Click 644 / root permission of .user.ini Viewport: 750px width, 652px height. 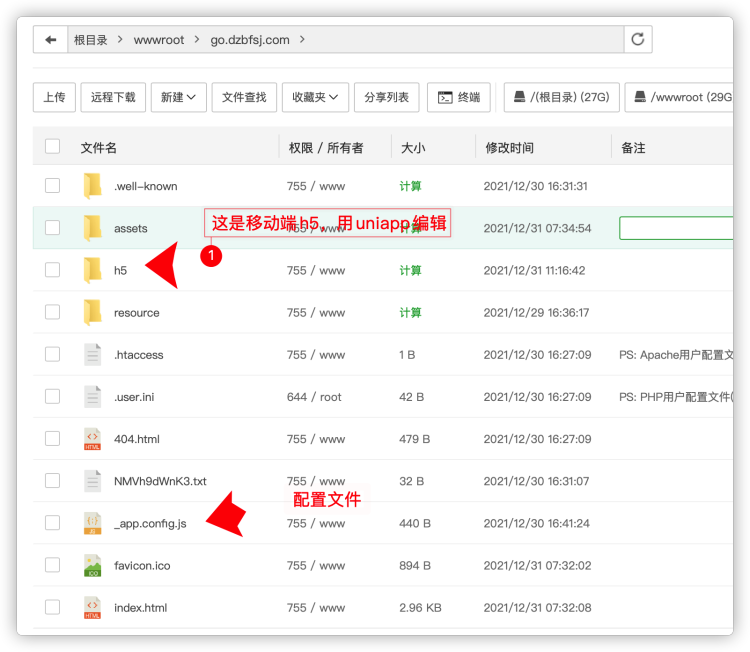coord(314,397)
